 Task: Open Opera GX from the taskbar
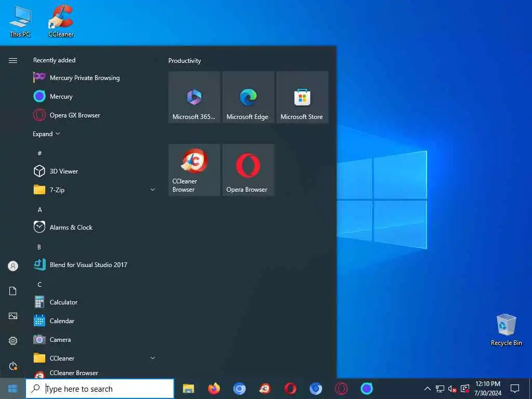[341, 389]
